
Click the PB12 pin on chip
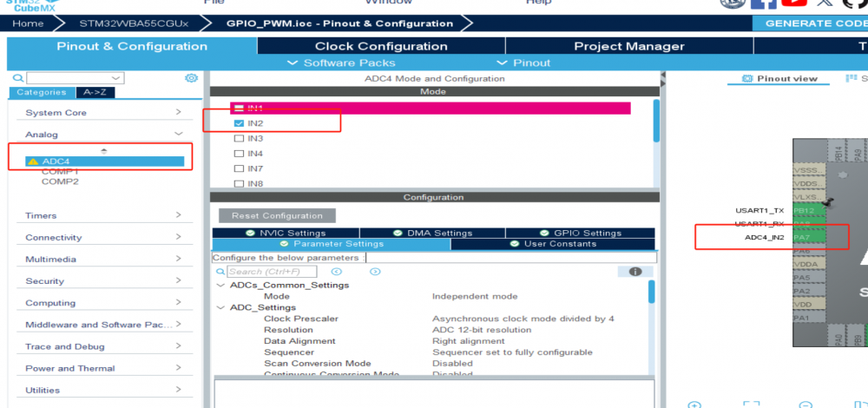pyautogui.click(x=803, y=210)
